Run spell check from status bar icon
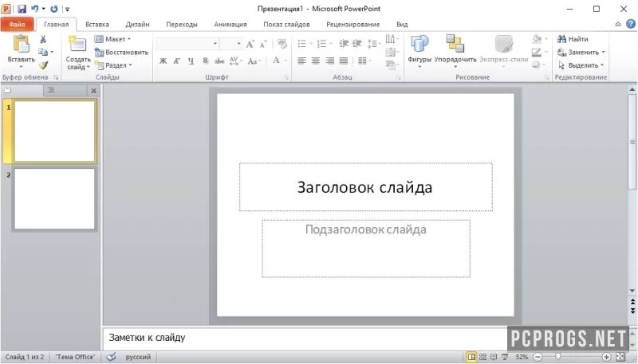Screen dimensions: 638x364 coord(111,357)
